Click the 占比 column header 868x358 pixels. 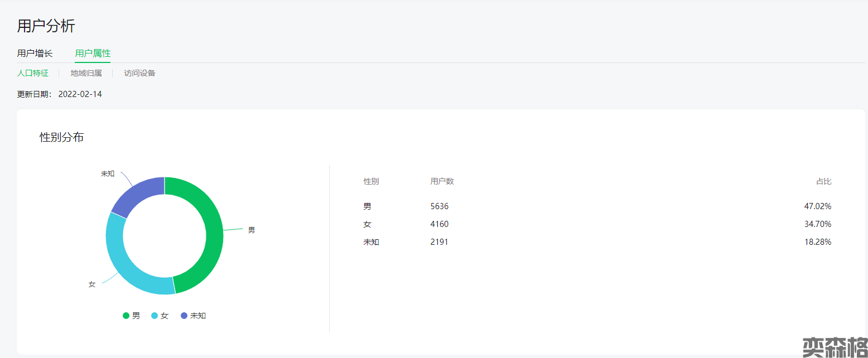coord(823,181)
